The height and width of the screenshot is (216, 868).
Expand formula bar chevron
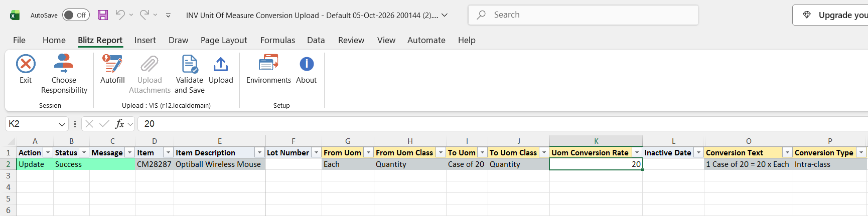pos(130,124)
